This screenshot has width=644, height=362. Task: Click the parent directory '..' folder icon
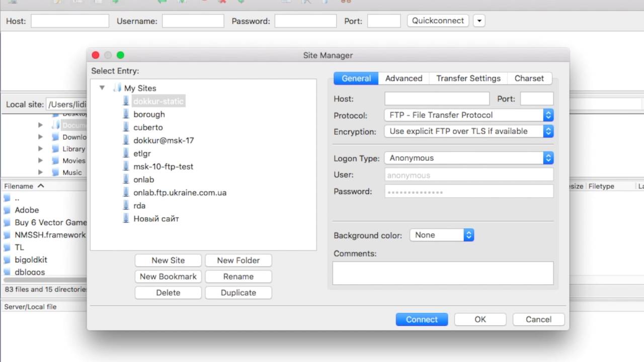coord(7,198)
